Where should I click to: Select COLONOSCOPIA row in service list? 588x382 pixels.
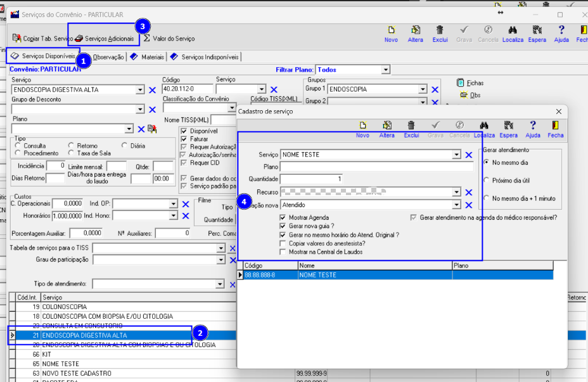pyautogui.click(x=123, y=307)
